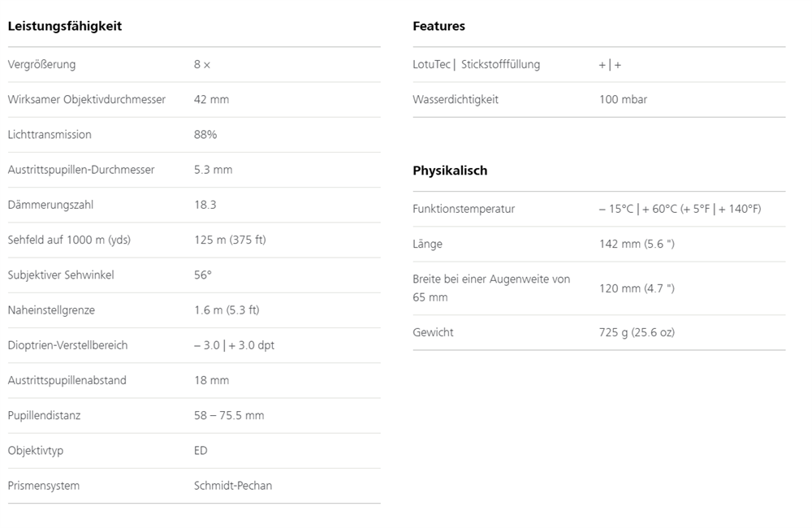Viewport: 812px width, 528px height.
Task: Click the LotuTec | Stickstofffüllung label
Action: click(x=476, y=64)
